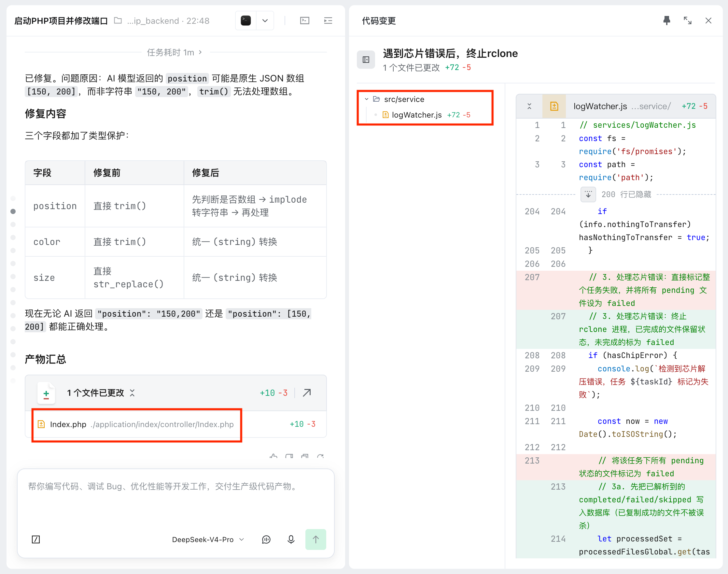Screen dimensions: 728x574
Task: Expand the 任务耗时 1m details
Action: [x=175, y=52]
